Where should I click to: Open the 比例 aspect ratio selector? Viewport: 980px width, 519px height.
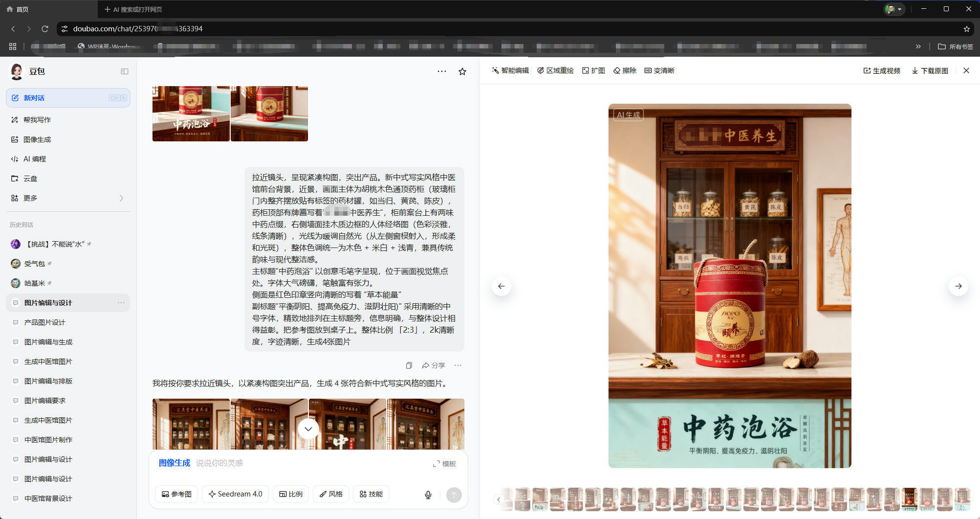coord(291,494)
